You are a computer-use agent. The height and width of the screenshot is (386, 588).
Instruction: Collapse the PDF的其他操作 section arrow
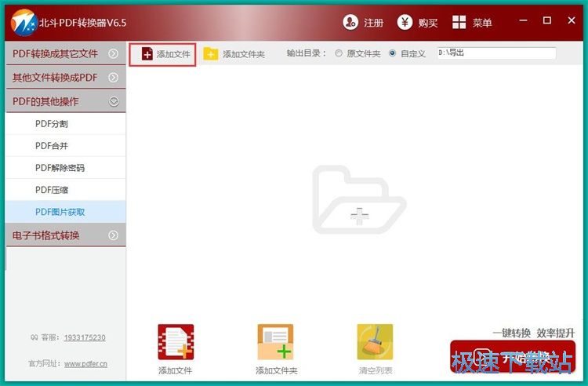click(113, 101)
